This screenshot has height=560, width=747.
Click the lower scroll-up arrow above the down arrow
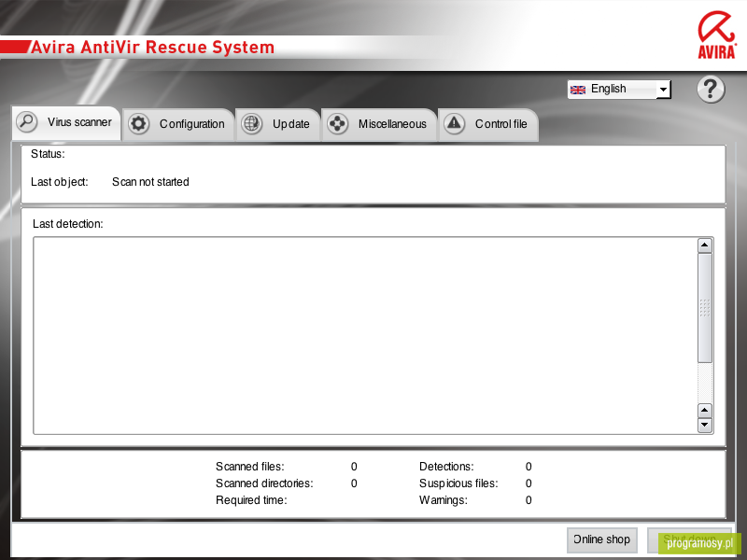[705, 410]
